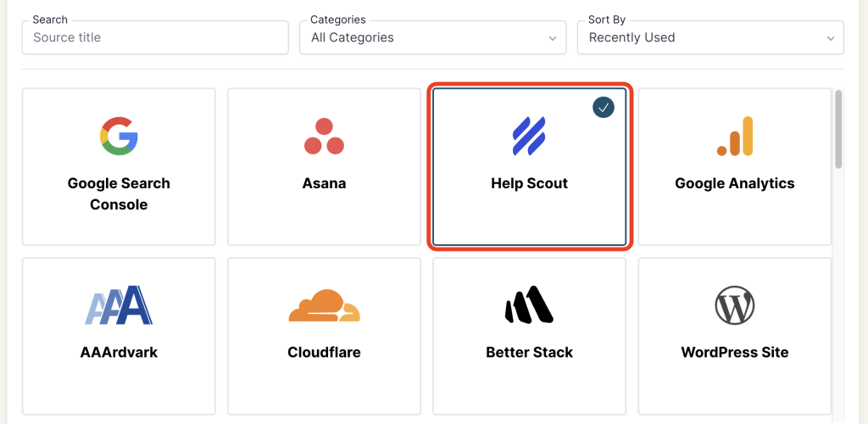Viewport: 868px width, 424px height.
Task: Click the Google Analytics card label
Action: point(735,183)
